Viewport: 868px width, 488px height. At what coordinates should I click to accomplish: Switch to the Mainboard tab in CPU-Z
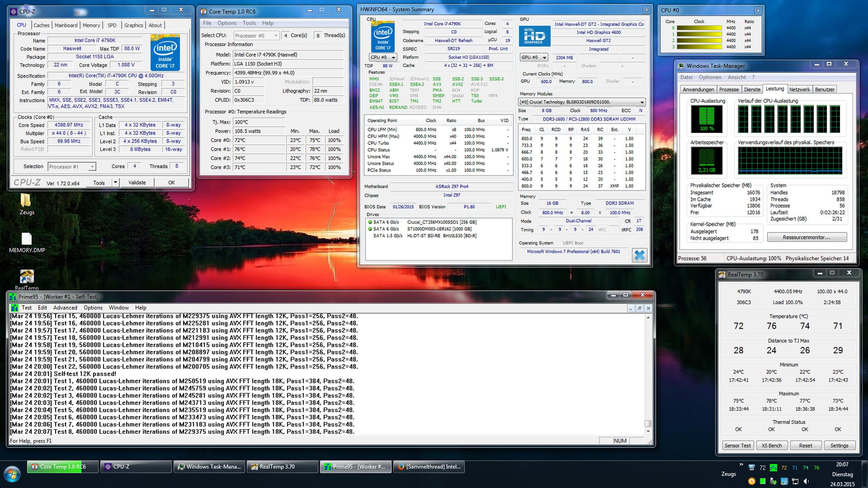point(66,25)
